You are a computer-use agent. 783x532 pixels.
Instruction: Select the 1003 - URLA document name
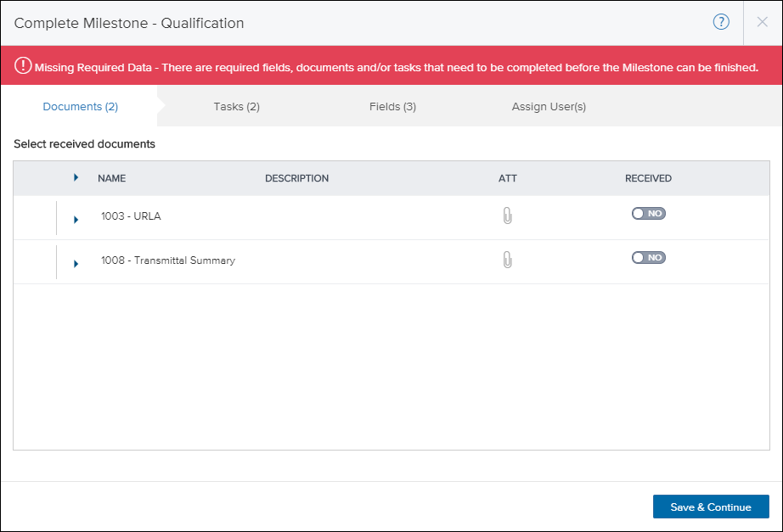(131, 216)
